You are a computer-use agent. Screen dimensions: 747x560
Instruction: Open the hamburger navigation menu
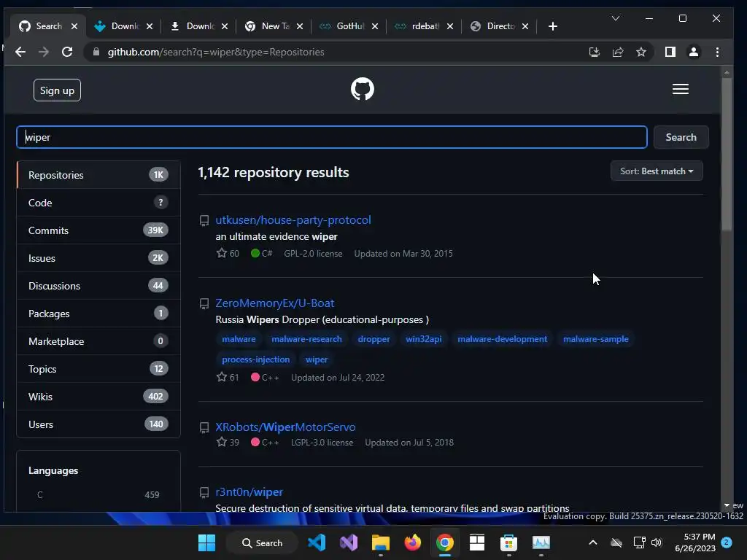pos(681,89)
